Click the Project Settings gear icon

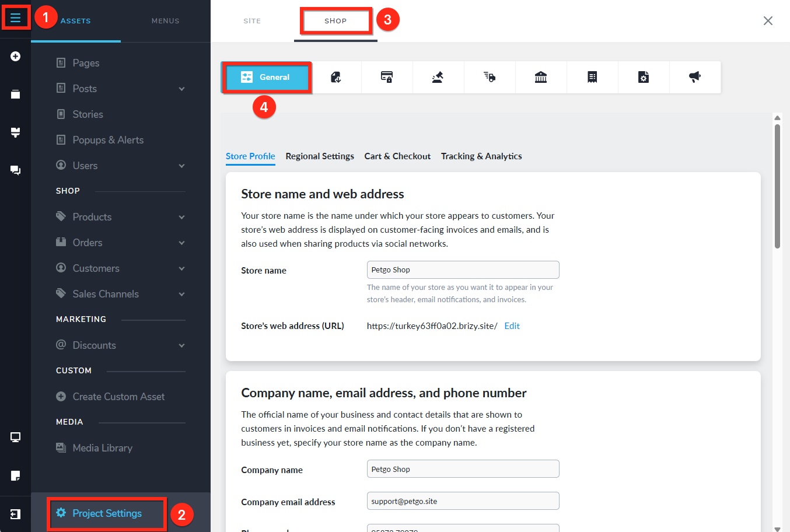[x=61, y=513]
